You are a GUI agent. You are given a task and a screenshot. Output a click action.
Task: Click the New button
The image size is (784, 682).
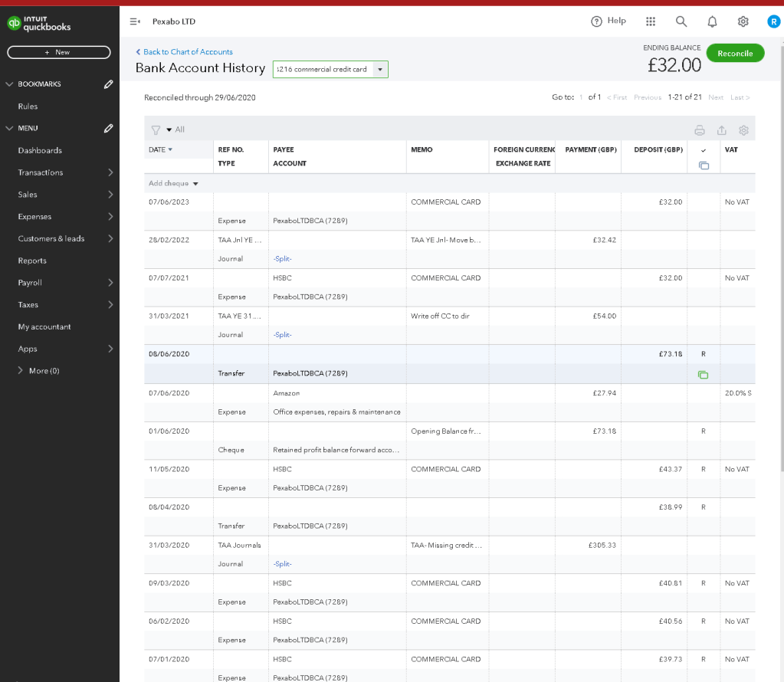click(59, 52)
